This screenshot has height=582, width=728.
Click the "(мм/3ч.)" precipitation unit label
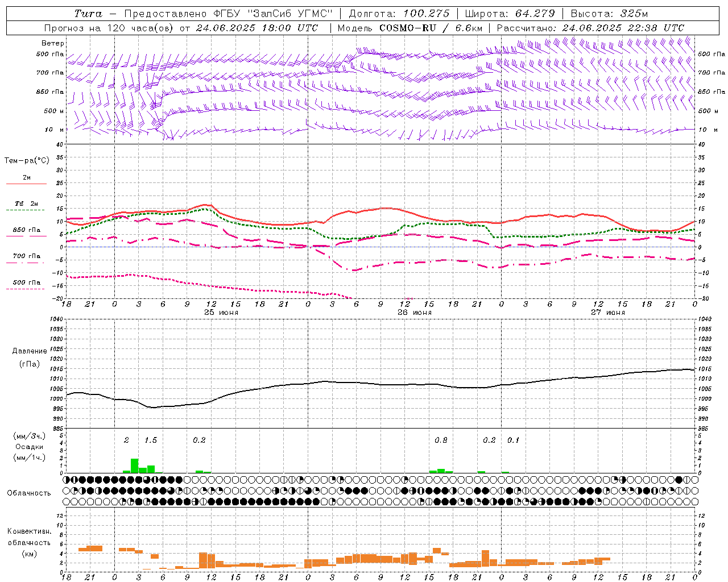point(29,436)
